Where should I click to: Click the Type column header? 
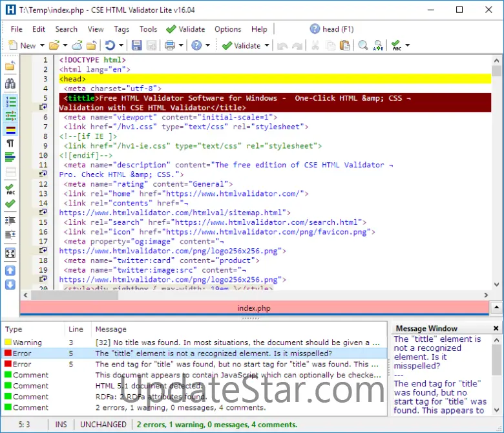[33, 329]
